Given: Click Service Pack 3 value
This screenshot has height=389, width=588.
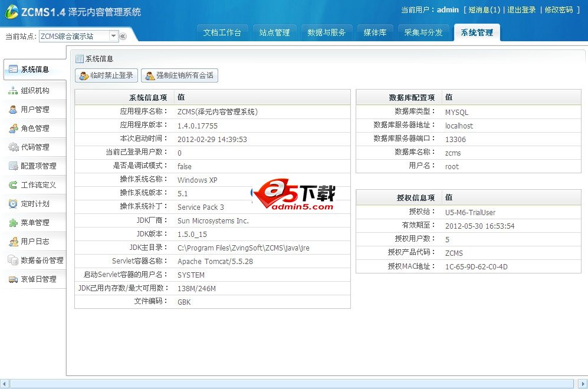Looking at the screenshot, I should 201,207.
